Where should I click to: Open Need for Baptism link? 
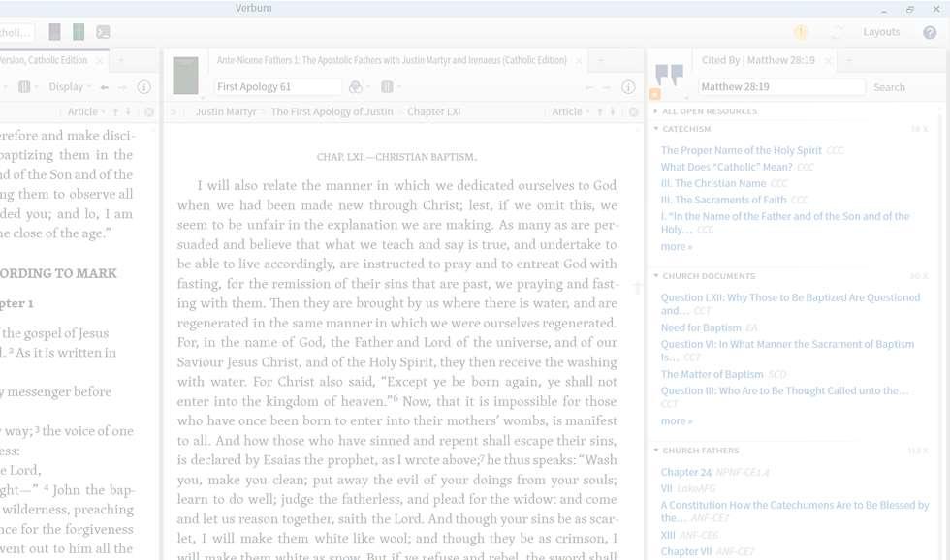tap(700, 327)
